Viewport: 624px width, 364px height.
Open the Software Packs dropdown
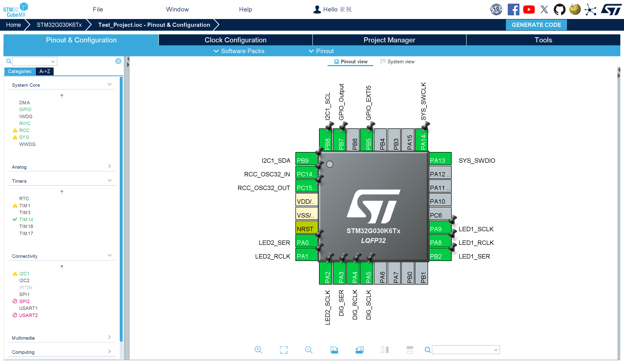tap(239, 51)
